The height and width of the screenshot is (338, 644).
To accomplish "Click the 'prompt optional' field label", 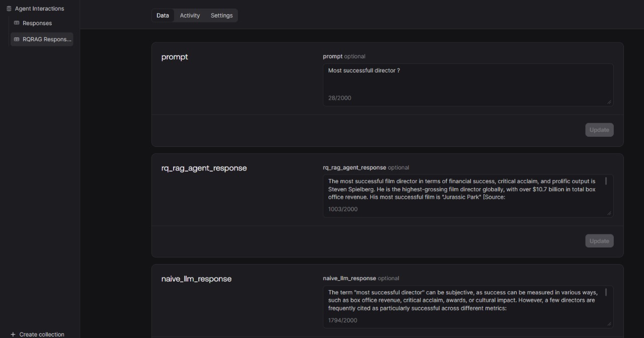I will pyautogui.click(x=344, y=56).
